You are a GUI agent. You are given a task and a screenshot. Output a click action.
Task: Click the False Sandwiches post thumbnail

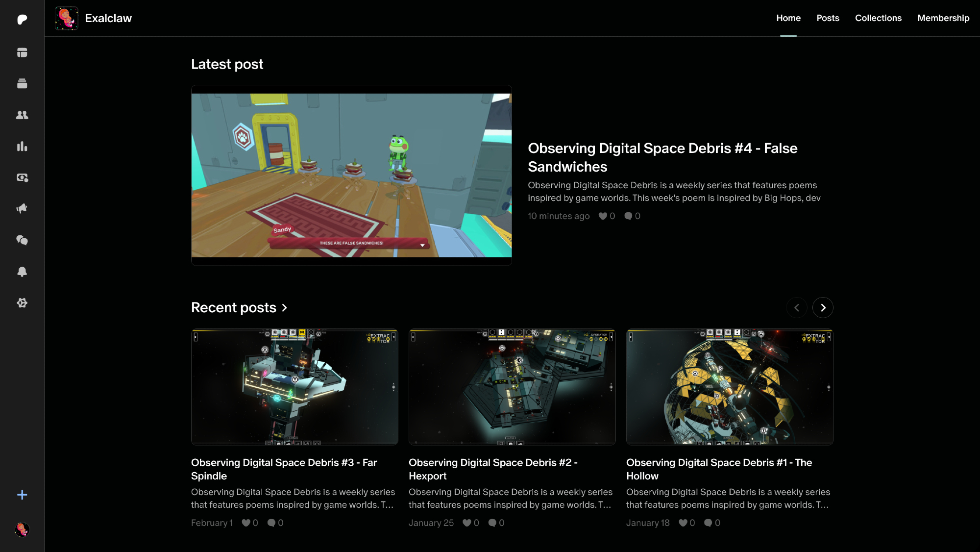click(x=351, y=175)
